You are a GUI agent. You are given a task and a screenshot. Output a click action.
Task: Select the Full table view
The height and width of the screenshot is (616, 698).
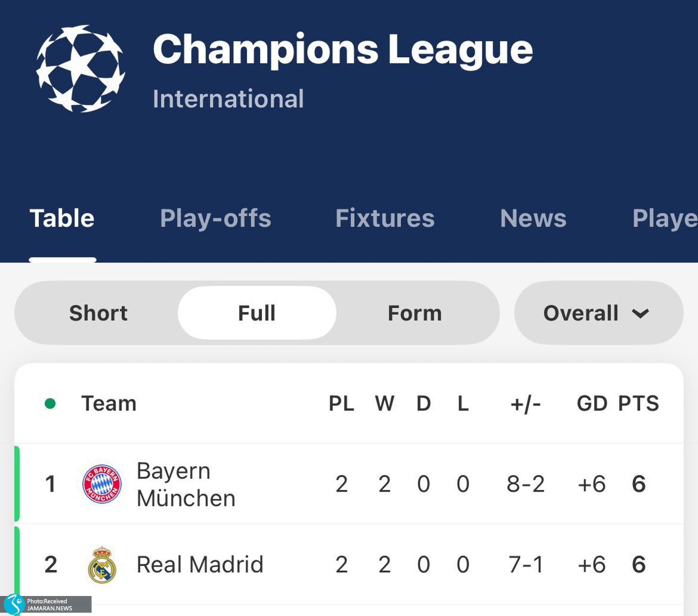(x=257, y=313)
